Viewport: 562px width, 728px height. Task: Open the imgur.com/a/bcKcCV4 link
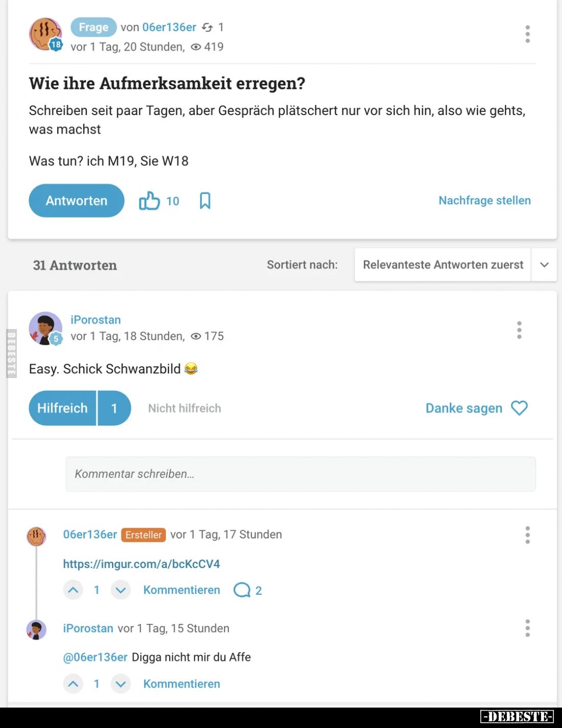click(142, 564)
